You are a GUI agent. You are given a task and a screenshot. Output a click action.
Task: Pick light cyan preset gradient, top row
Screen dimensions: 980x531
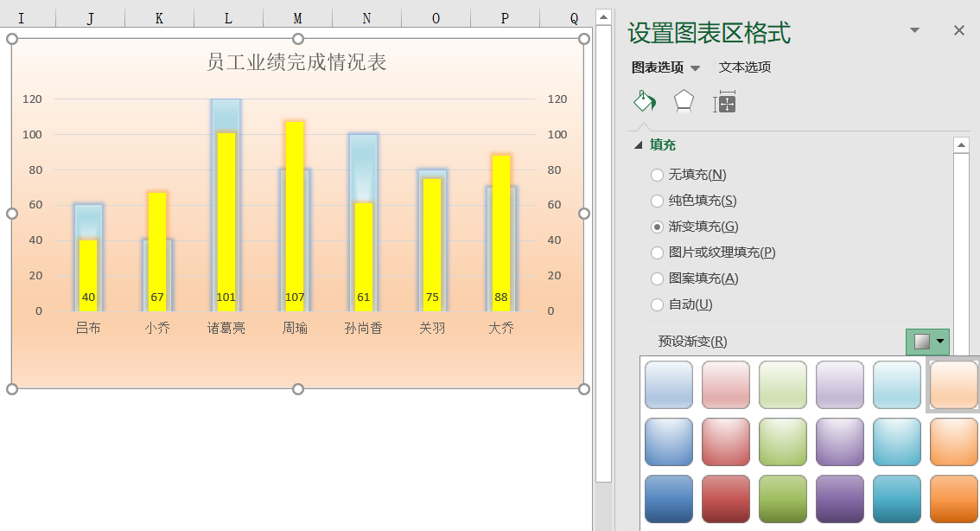896,385
